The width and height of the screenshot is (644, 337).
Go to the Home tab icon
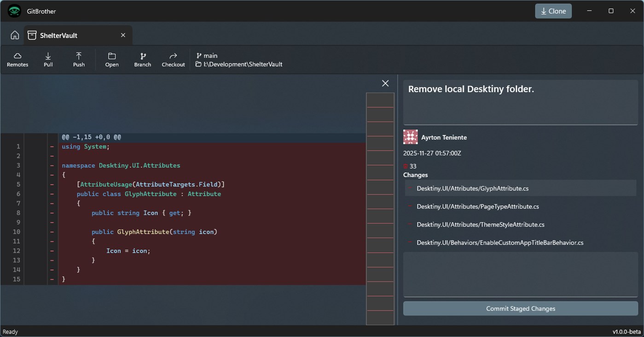point(15,35)
